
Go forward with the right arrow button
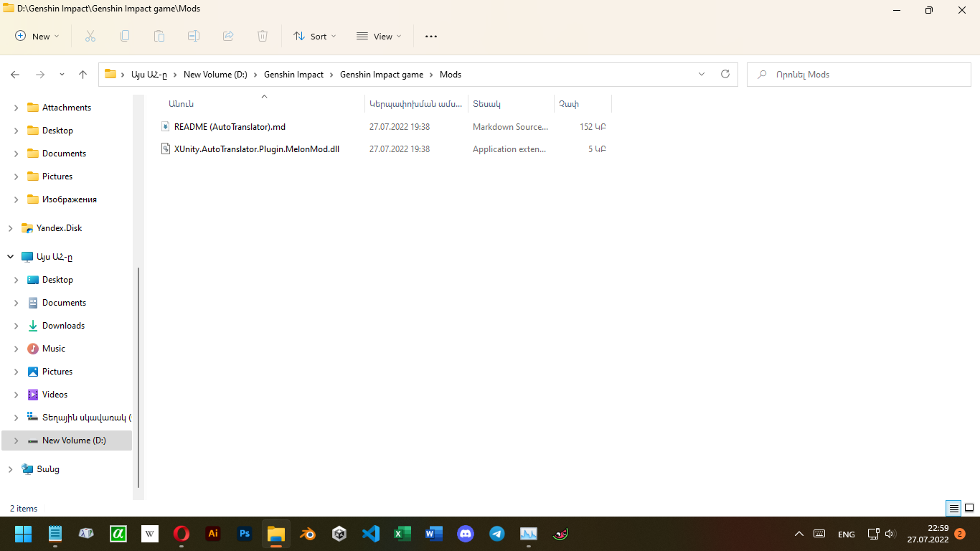pyautogui.click(x=40, y=75)
